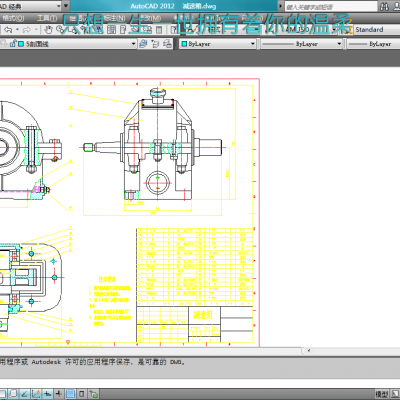Click the Layer States icon right of Layer Previous

tap(168, 44)
